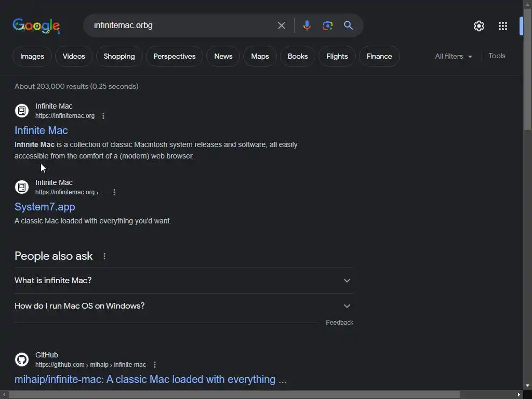Open the search Tools

point(497,56)
